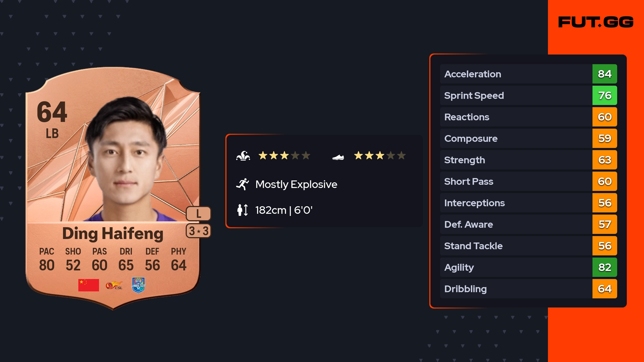This screenshot has height=362, width=644.
Task: Click the Ding Haifeng player name
Action: click(113, 233)
